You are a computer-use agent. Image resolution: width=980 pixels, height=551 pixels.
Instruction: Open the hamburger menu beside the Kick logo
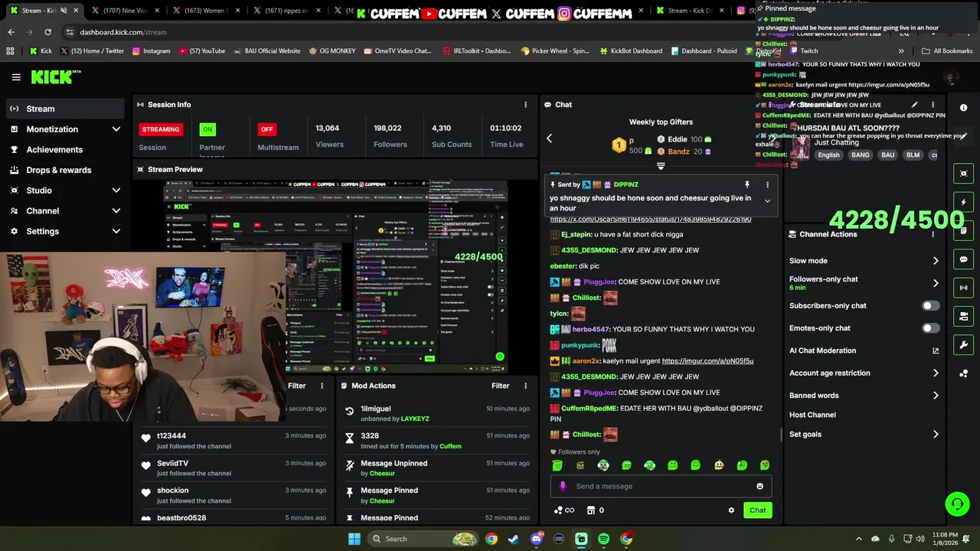16,77
